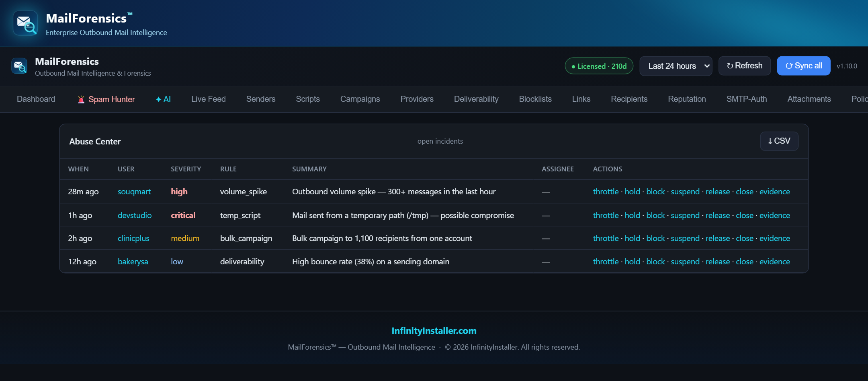Go to the Dashboard tab

(x=36, y=99)
